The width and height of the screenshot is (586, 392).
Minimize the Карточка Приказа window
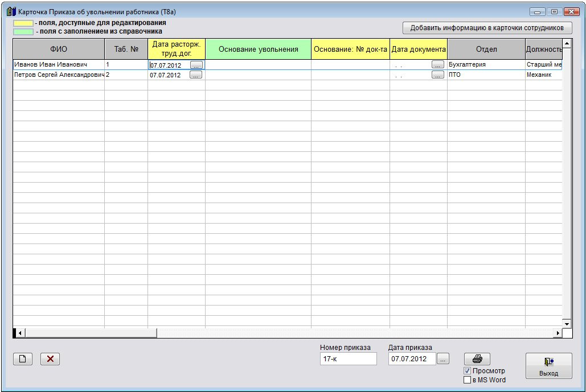[537, 12]
